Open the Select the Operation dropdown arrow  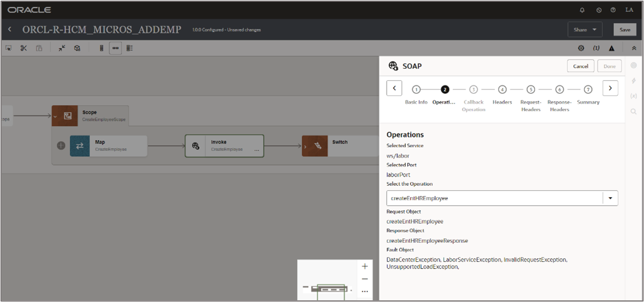coord(610,198)
